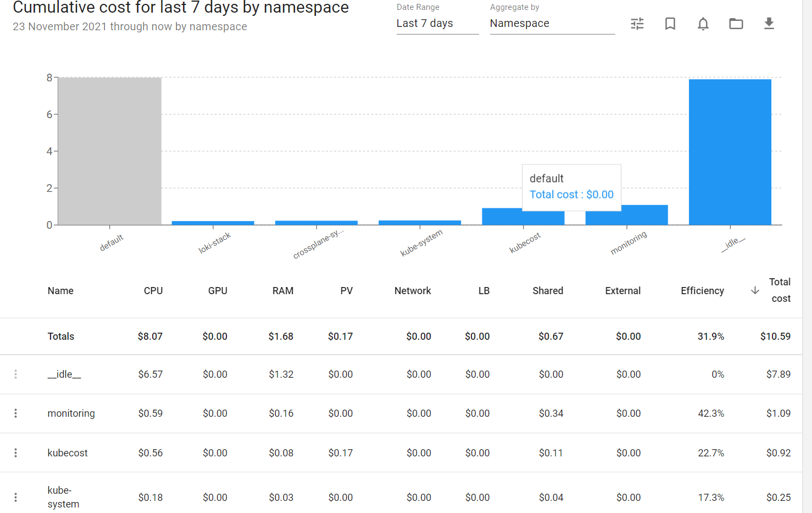Click the bookmark save-report icon

[x=670, y=24]
